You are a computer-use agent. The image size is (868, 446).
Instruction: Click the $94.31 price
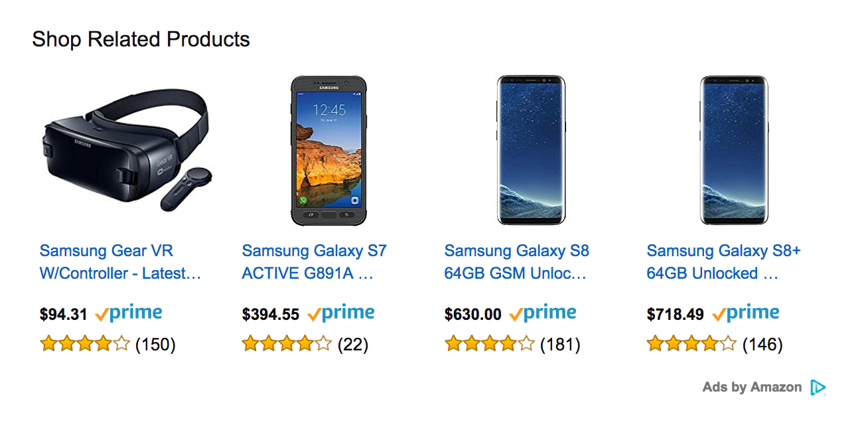pyautogui.click(x=64, y=315)
